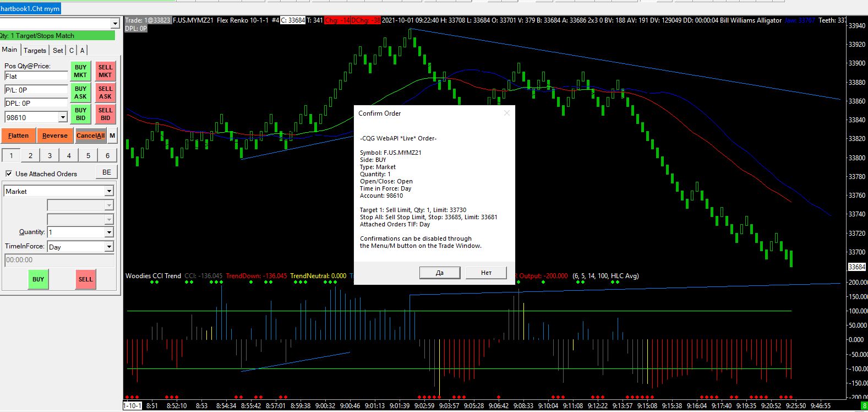The height and width of the screenshot is (412, 868).
Task: Reverse the current position
Action: (x=54, y=135)
